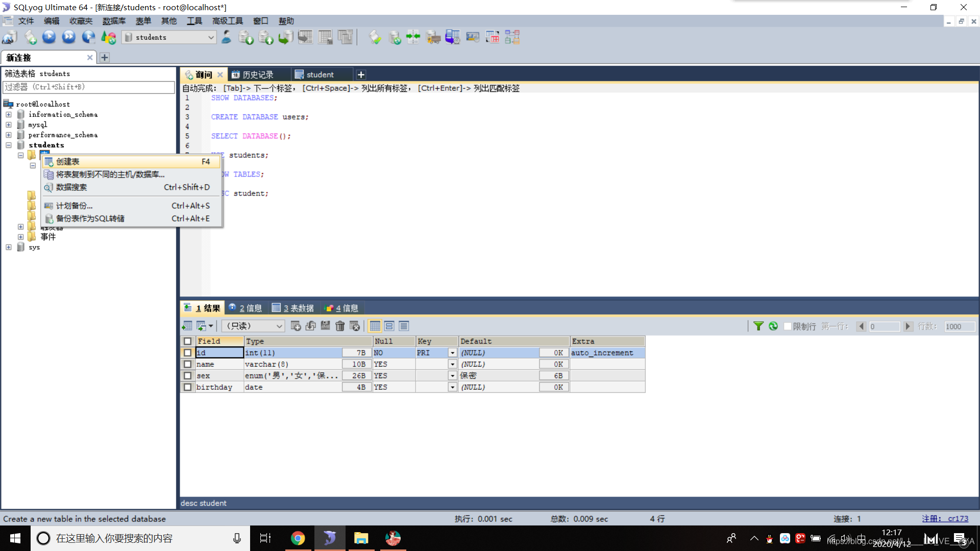Toggle the select-all rows header checkbox
The height and width of the screenshot is (551, 980).
pos(187,341)
